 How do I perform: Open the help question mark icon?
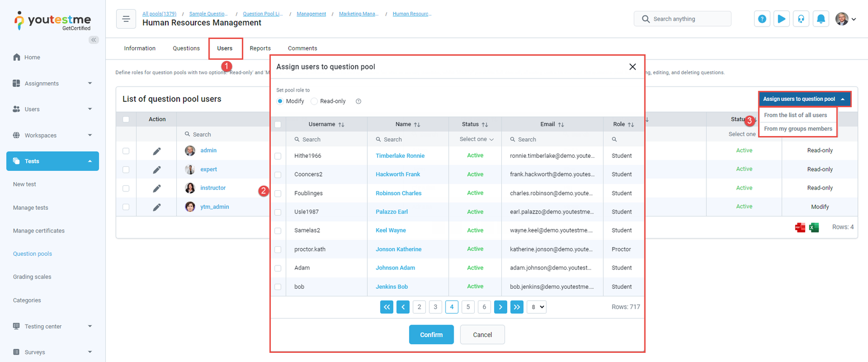pyautogui.click(x=762, y=19)
